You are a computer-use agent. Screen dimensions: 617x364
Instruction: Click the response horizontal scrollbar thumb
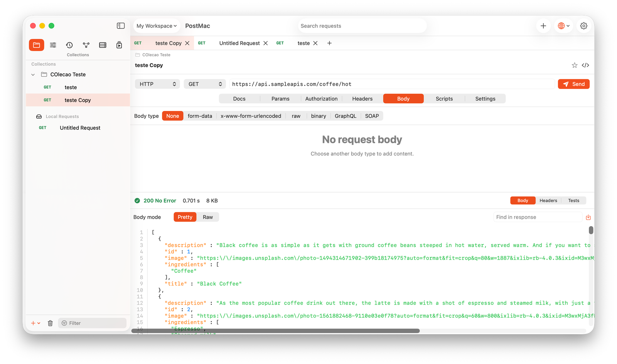[276, 331]
